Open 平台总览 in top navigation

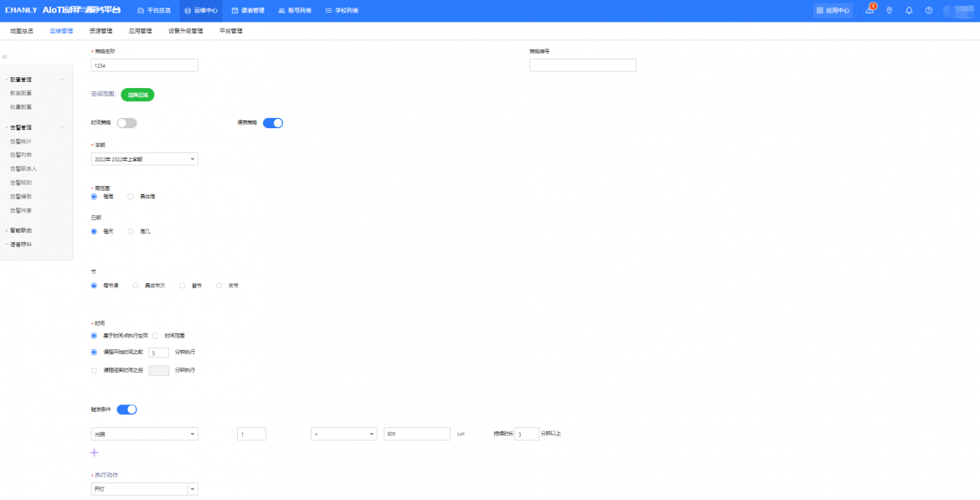pyautogui.click(x=153, y=11)
